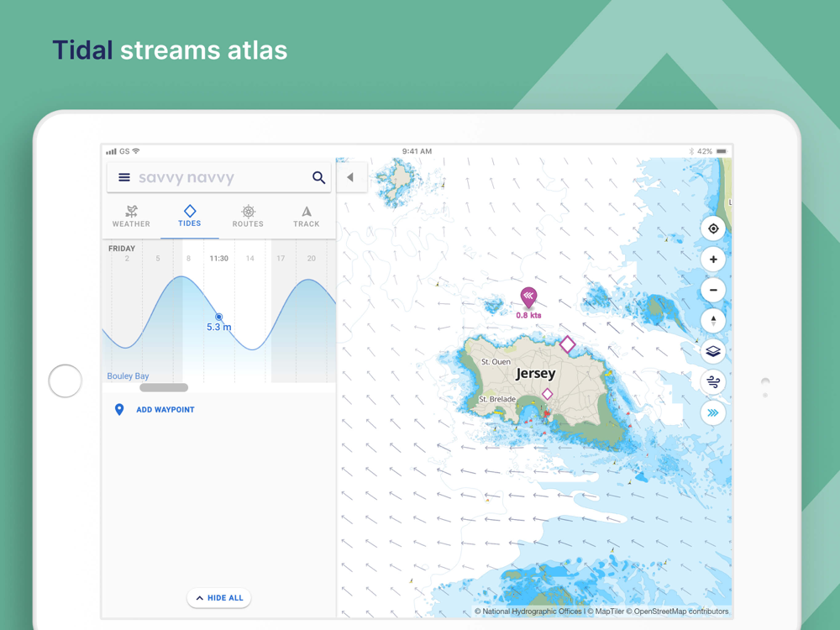Toggle the wind overlay button

[713, 382]
